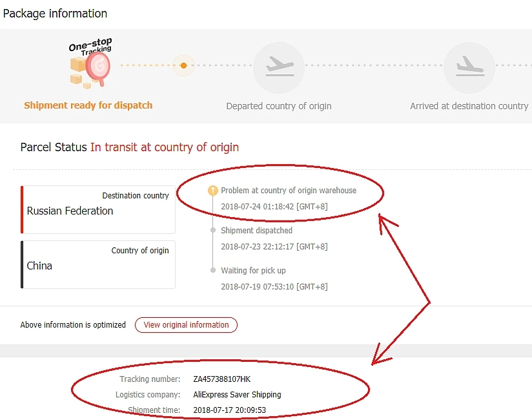The width and height of the screenshot is (532, 420).
Task: Click the departed country airplane icon
Action: pos(279,67)
